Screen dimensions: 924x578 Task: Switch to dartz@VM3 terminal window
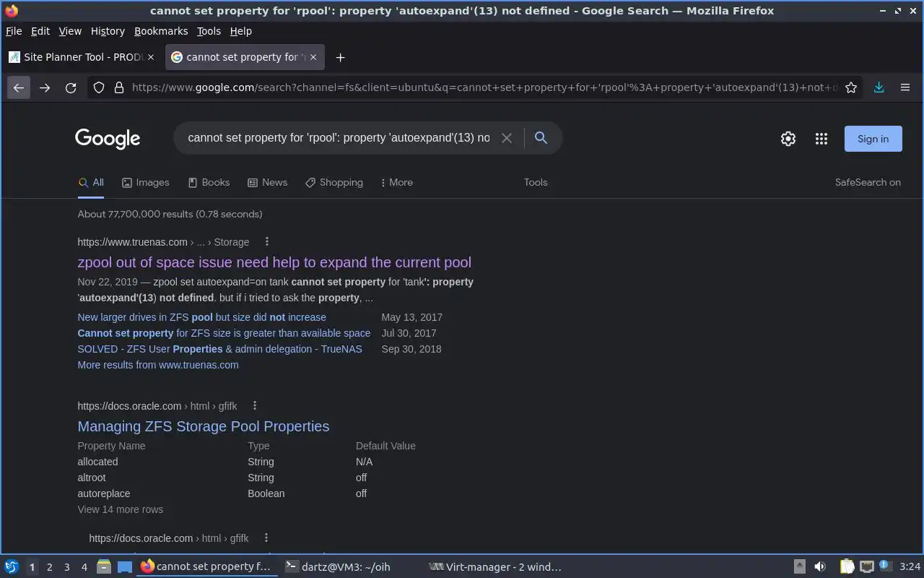pyautogui.click(x=339, y=567)
